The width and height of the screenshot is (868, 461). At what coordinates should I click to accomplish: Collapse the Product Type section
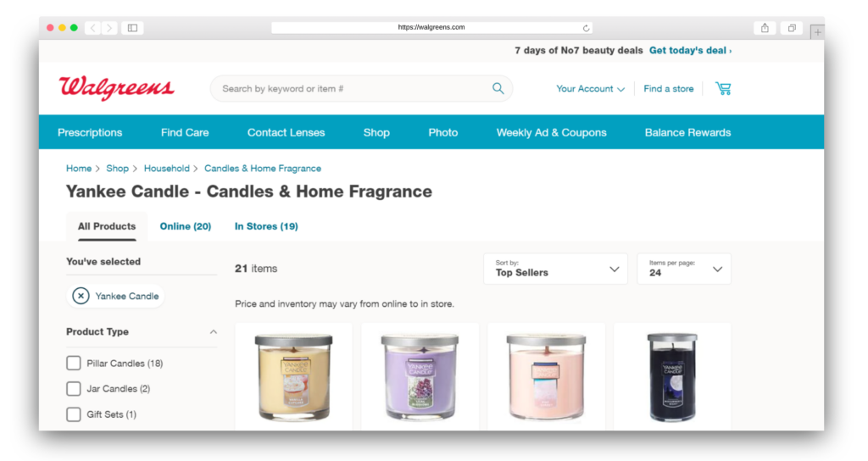pyautogui.click(x=213, y=332)
